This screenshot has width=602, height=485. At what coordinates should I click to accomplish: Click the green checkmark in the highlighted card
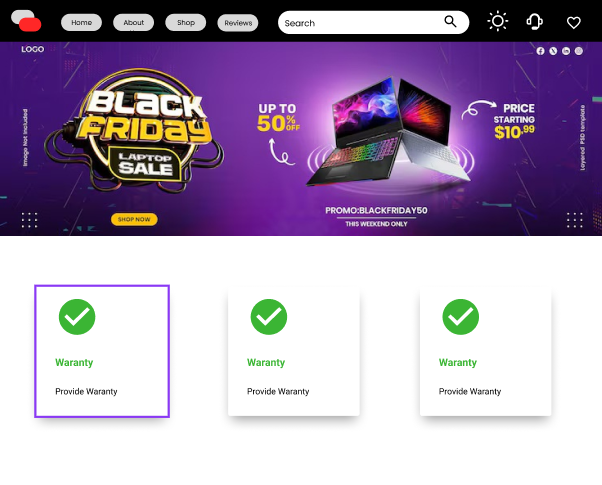point(77,317)
